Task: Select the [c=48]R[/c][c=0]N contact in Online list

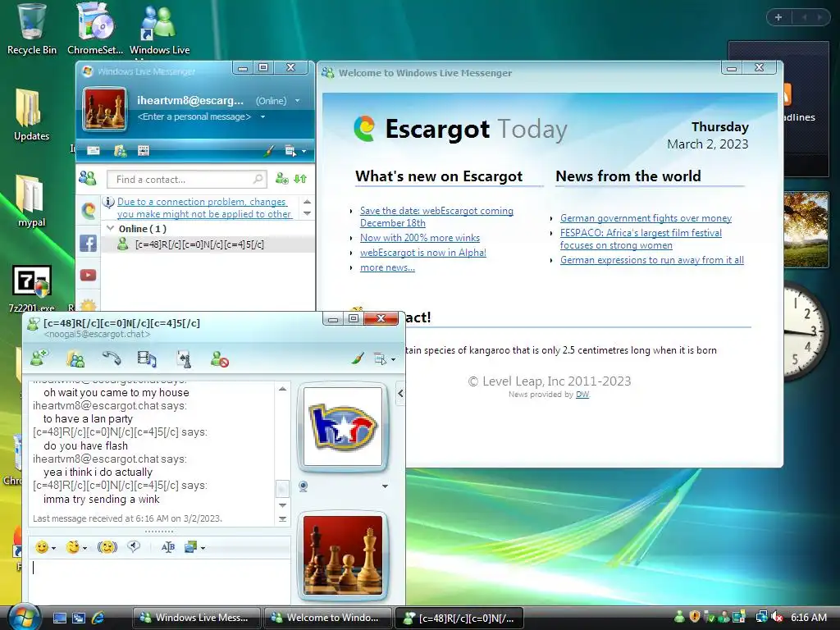Action: click(208, 244)
